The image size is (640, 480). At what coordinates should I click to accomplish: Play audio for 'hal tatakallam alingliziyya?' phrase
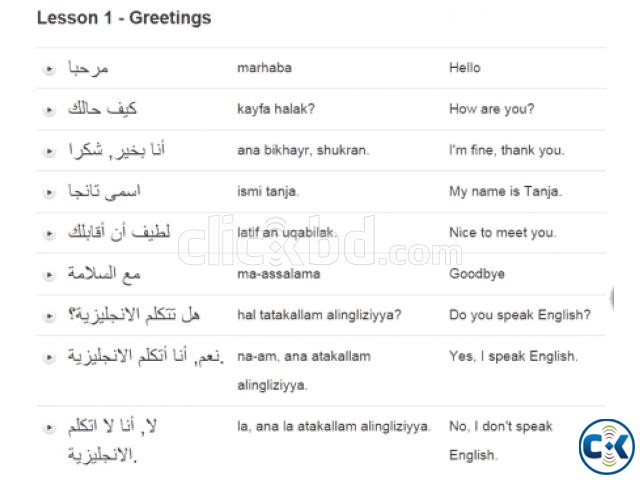pos(50,315)
